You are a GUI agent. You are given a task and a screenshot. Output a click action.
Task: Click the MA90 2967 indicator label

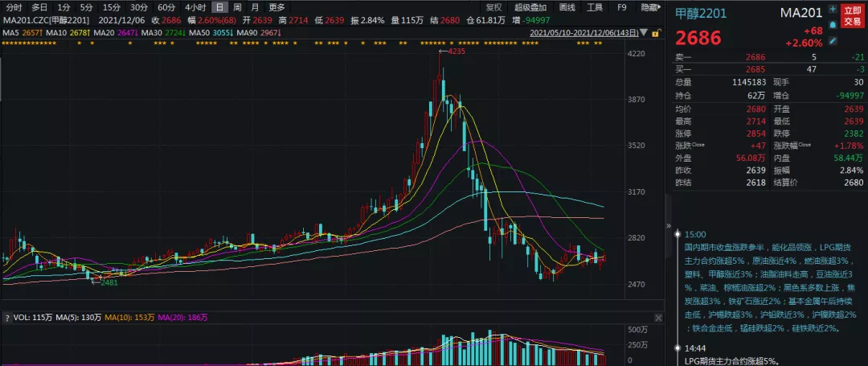click(259, 33)
